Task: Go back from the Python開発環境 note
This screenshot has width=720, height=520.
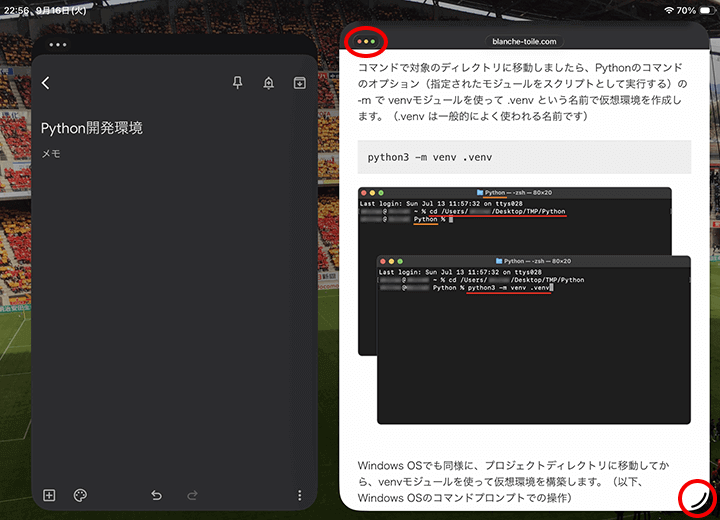Action: [45, 83]
